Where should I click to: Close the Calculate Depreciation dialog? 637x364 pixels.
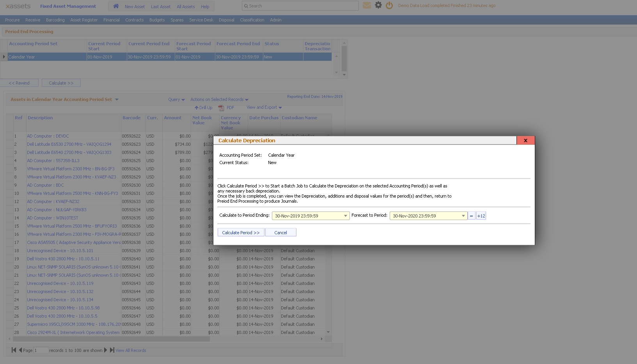[x=525, y=140]
